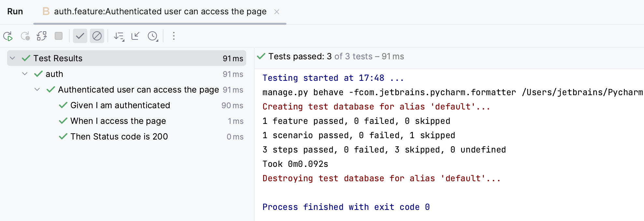Select the Then Status code is 200 step
Viewport: 644px width, 221px height.
coord(119,136)
